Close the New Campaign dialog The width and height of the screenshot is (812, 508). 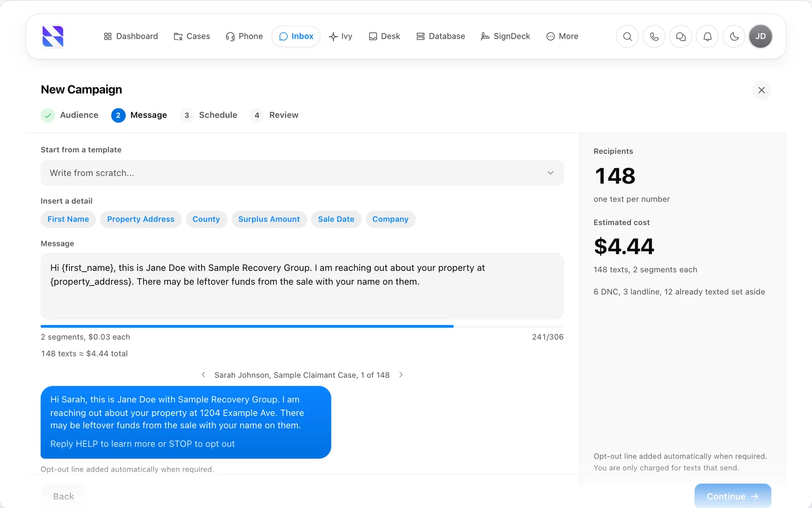pos(761,90)
